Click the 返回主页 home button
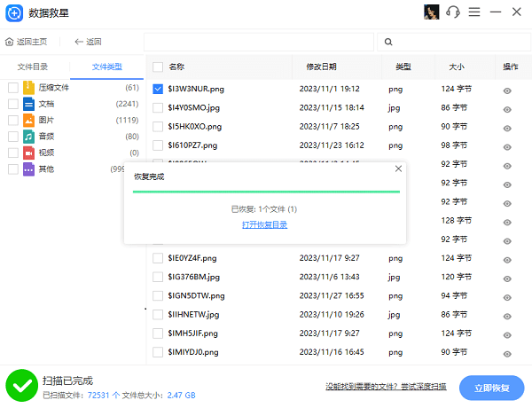The width and height of the screenshot is (532, 408). point(27,42)
